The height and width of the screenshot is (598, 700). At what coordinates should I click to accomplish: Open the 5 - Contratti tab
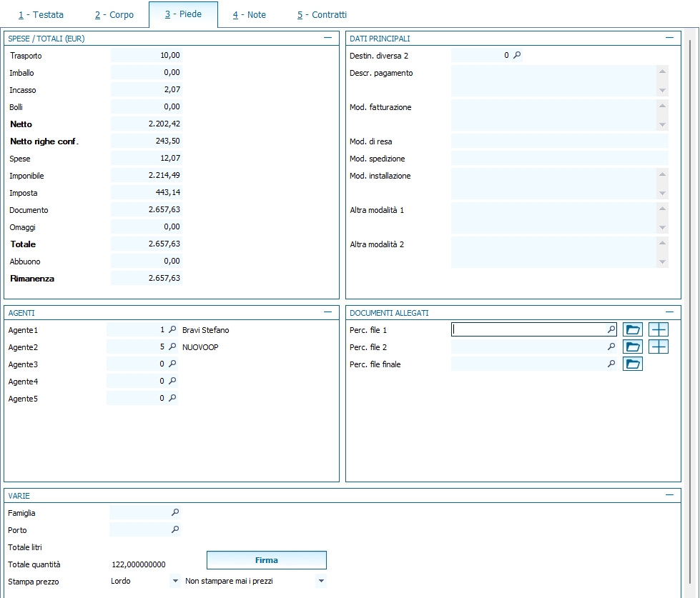point(322,14)
